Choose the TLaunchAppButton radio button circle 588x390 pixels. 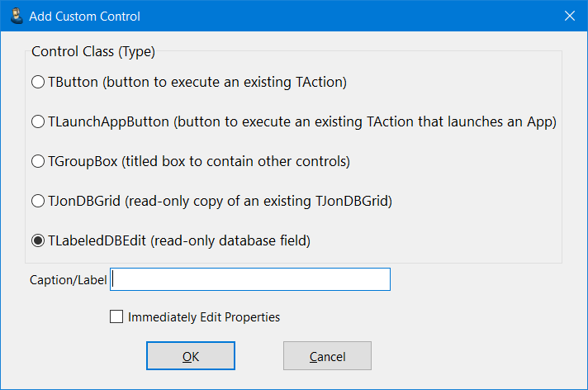click(37, 121)
